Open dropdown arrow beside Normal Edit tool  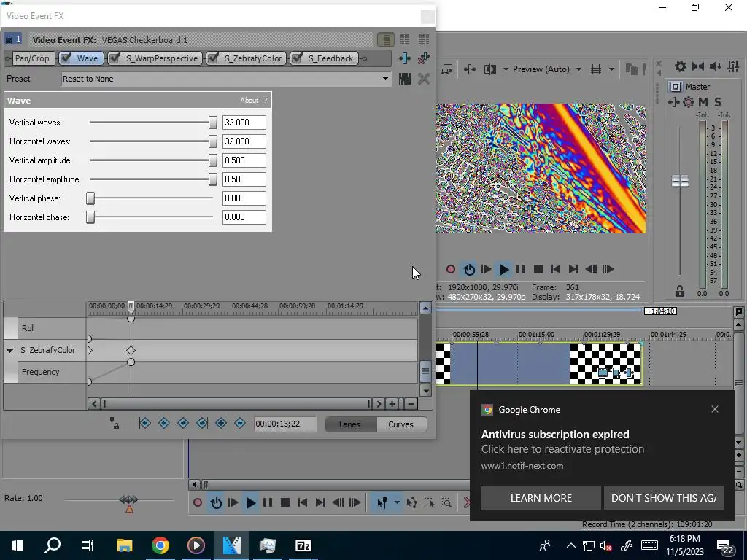396,503
